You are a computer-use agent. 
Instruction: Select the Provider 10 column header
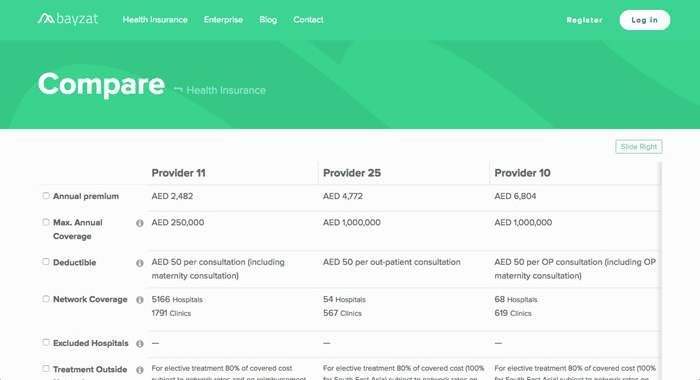point(522,173)
